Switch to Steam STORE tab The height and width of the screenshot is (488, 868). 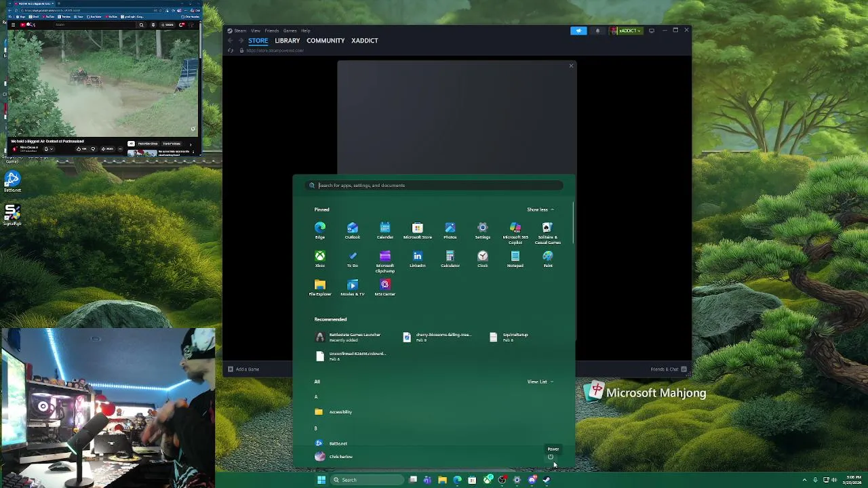(x=258, y=41)
